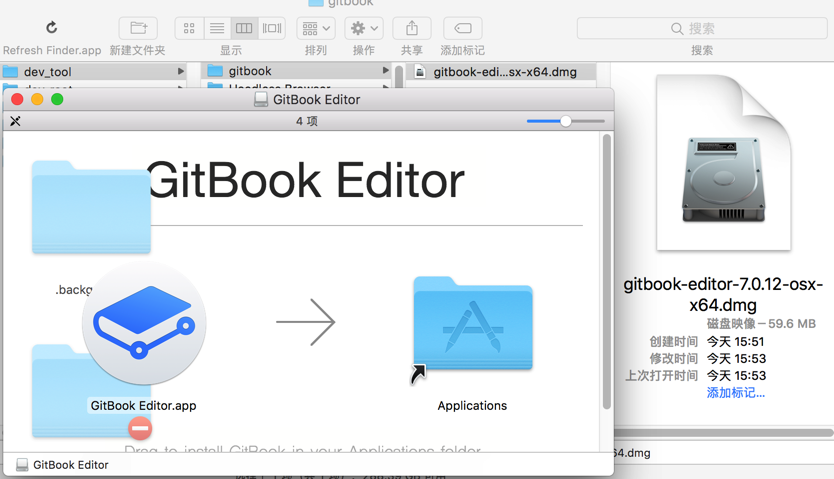
Task: Click the Applications label text
Action: click(x=472, y=406)
